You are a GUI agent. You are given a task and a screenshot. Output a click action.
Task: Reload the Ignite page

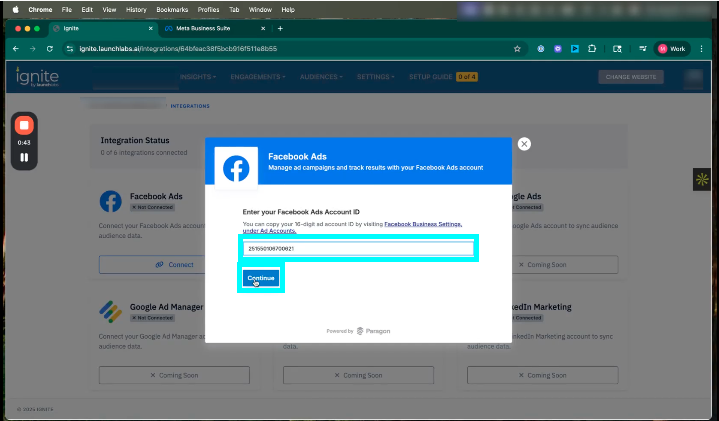tap(50, 49)
